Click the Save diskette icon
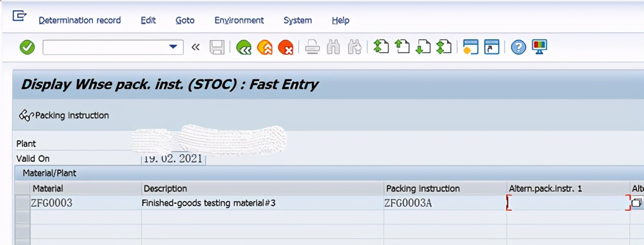644x245 pixels. (217, 47)
